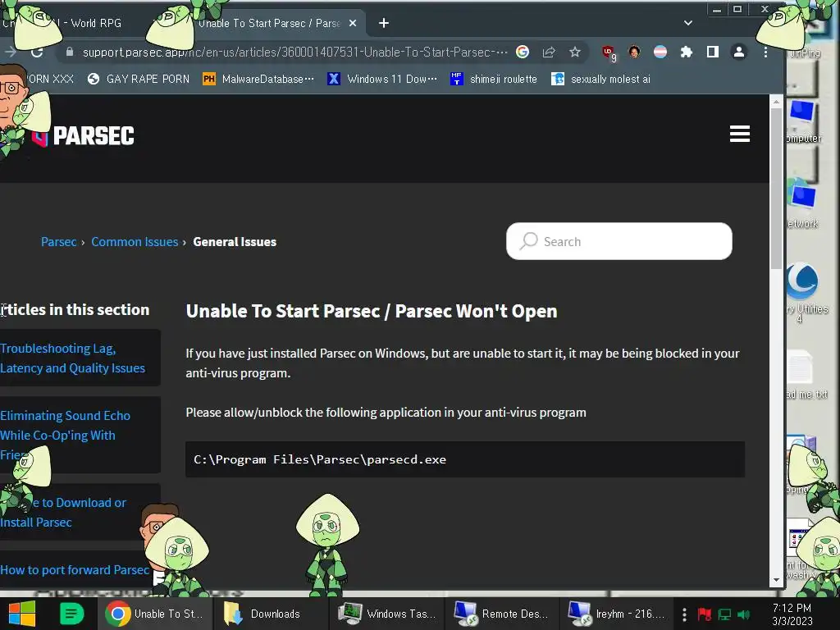Image resolution: width=840 pixels, height=630 pixels.
Task: Open the Extensions puzzle piece menu
Action: [687, 52]
